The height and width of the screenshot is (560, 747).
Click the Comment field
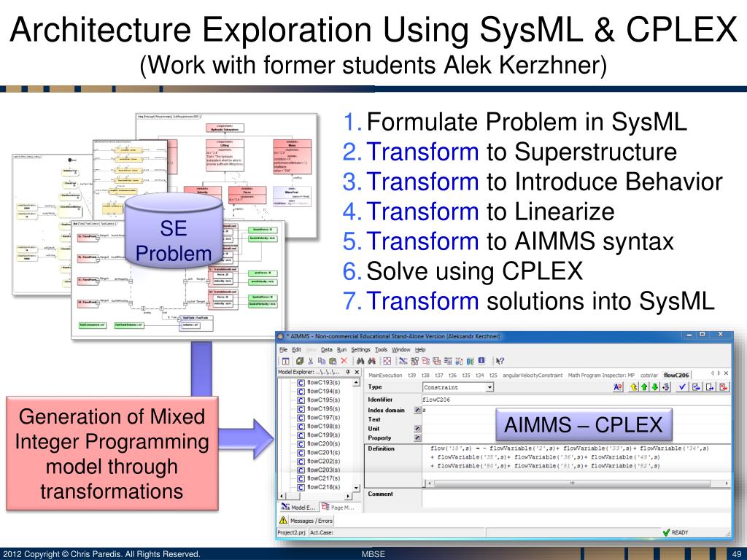coord(576,498)
